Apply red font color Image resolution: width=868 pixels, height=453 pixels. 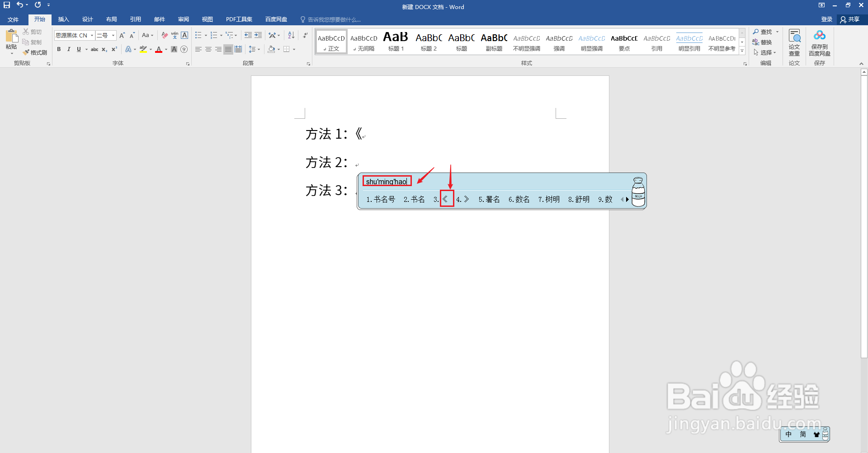(159, 49)
